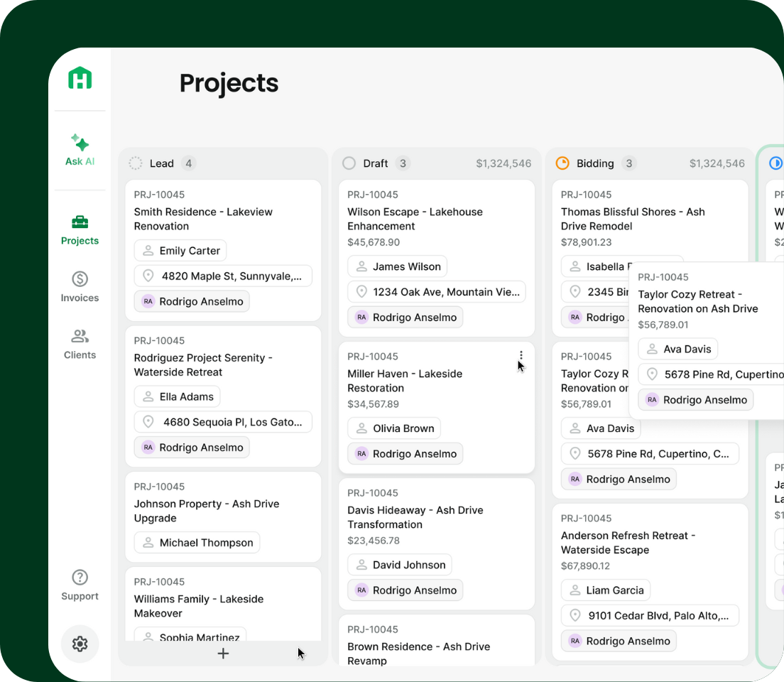The width and height of the screenshot is (784, 682).
Task: Go to Projects in the sidebar
Action: 80,229
